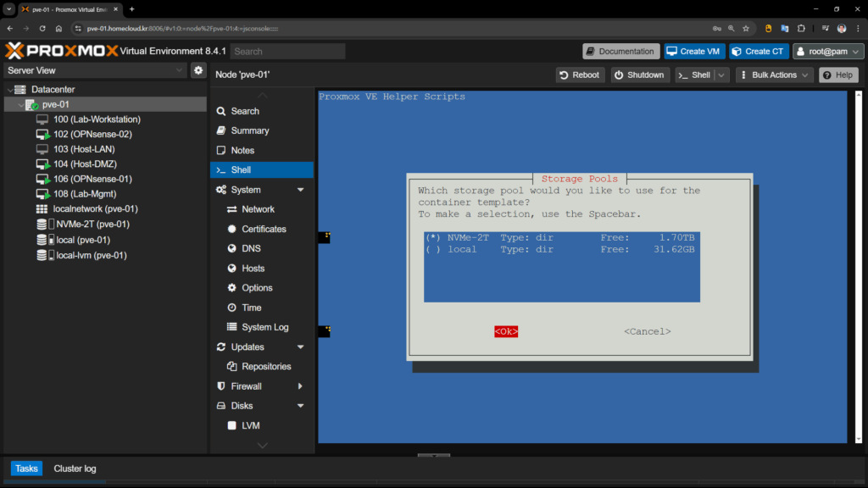Click the Create VM button
Image resolution: width=868 pixels, height=488 pixels.
693,51
